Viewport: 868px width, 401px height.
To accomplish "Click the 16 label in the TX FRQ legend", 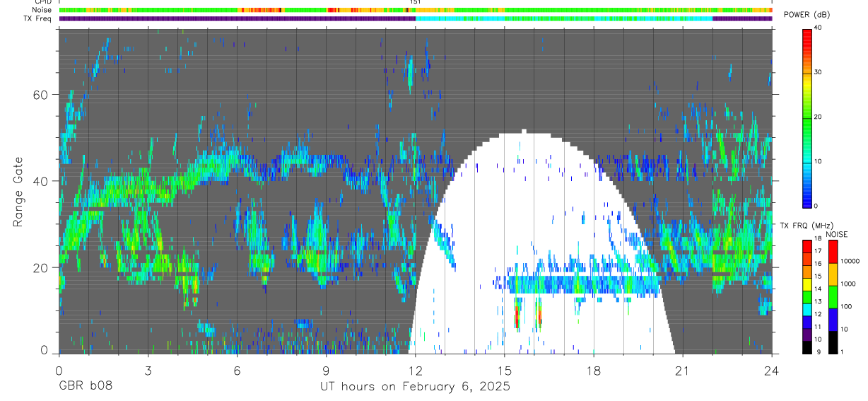I will (x=819, y=264).
